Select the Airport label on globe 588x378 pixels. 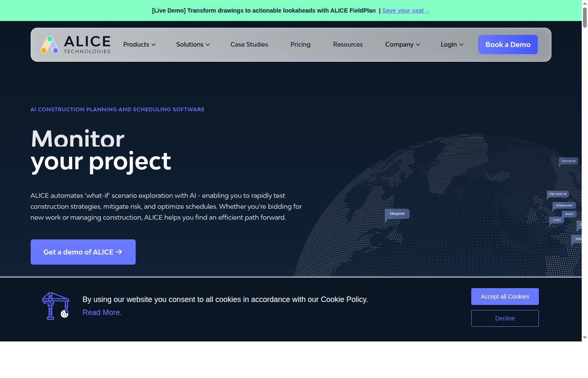pos(569,214)
